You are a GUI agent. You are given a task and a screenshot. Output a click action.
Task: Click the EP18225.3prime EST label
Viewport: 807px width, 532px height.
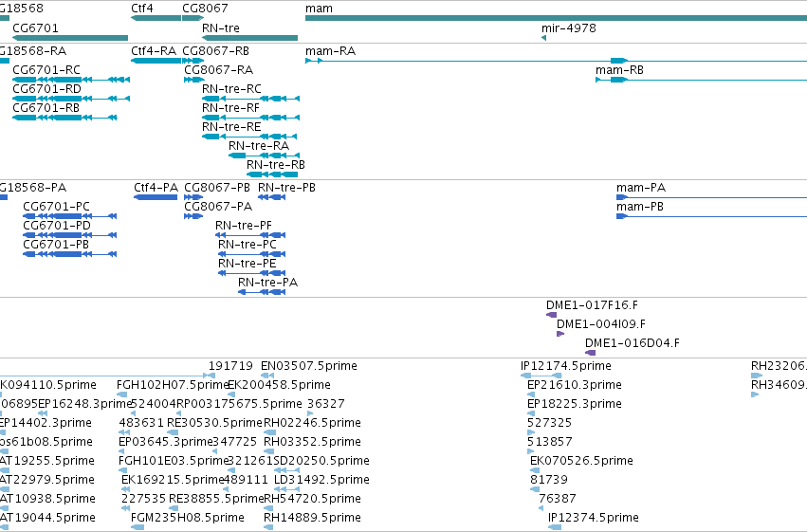(x=575, y=404)
